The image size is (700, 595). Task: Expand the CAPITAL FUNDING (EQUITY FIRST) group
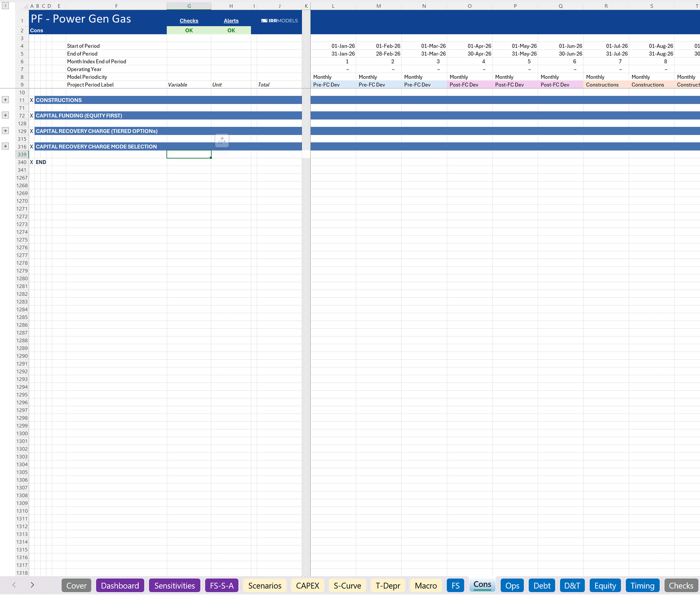point(5,115)
